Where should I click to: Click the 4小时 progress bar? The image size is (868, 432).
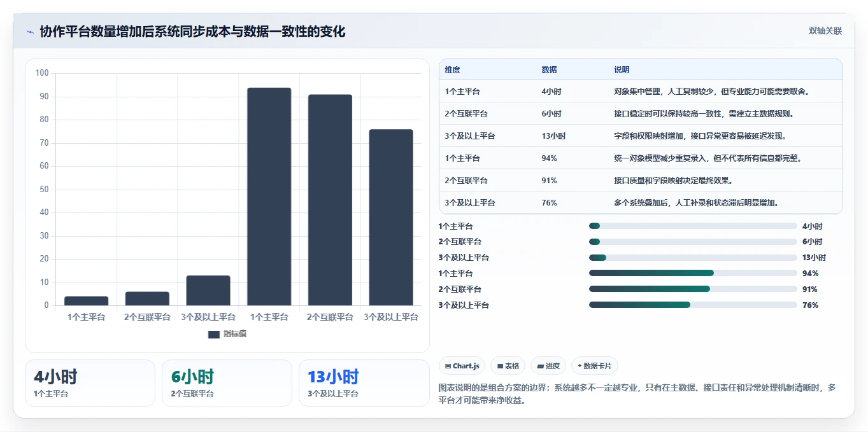click(x=693, y=226)
